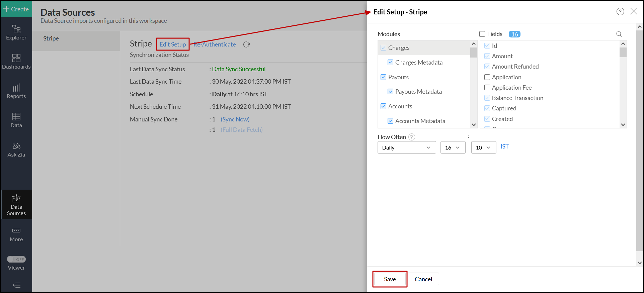This screenshot has width=644, height=293.
Task: Open the Ask Zia assistant
Action: pos(16,150)
